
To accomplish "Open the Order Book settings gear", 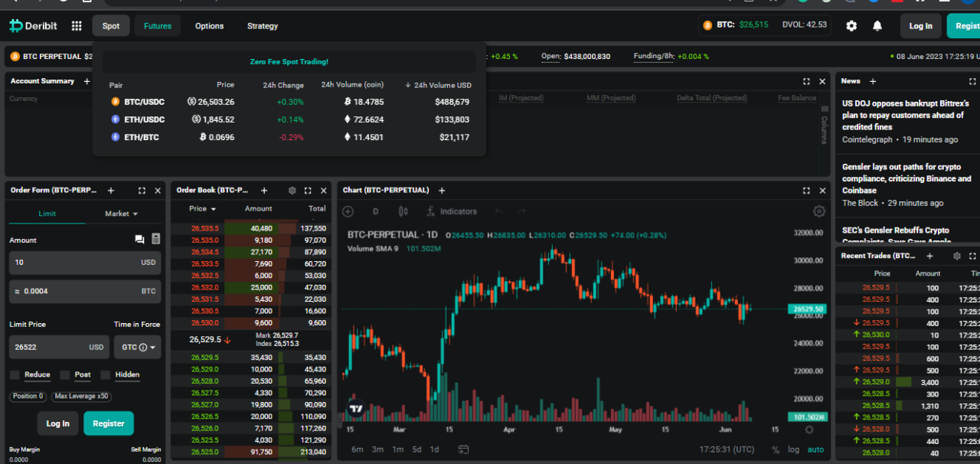I will [292, 190].
